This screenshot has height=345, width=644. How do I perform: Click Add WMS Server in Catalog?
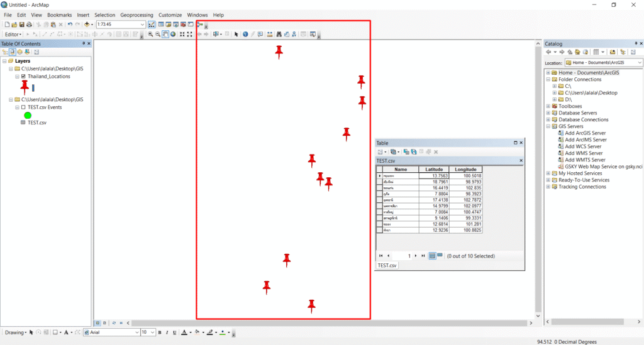[x=584, y=153]
